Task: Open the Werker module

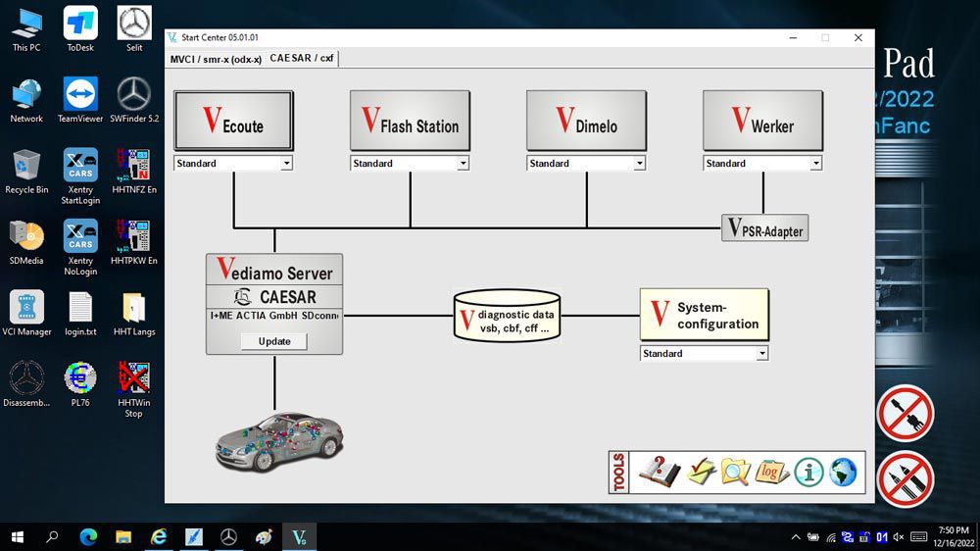Action: pyautogui.click(x=762, y=120)
